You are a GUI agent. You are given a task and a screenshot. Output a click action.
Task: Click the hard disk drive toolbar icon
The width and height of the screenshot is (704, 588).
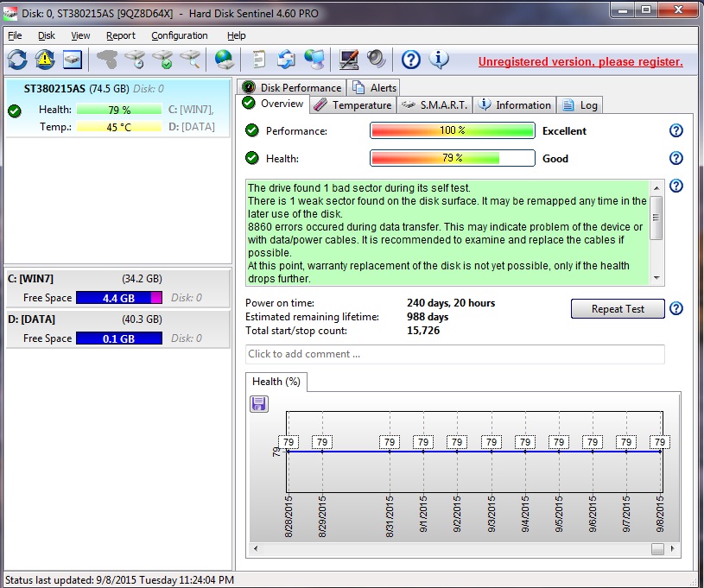(x=73, y=60)
